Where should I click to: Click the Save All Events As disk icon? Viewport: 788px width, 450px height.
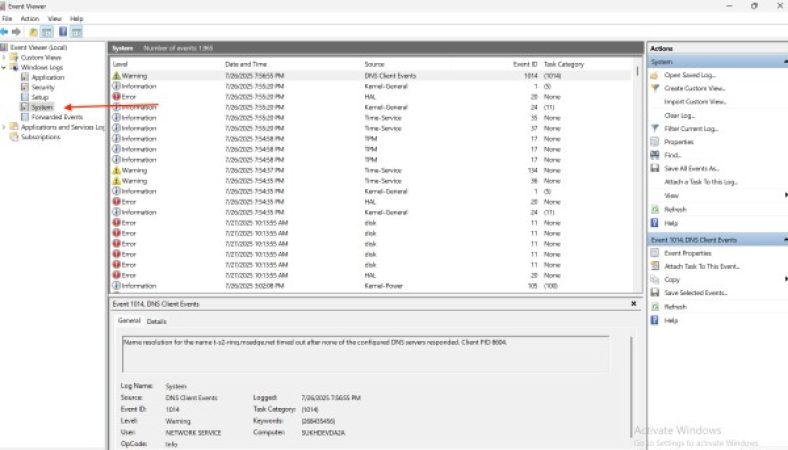654,168
